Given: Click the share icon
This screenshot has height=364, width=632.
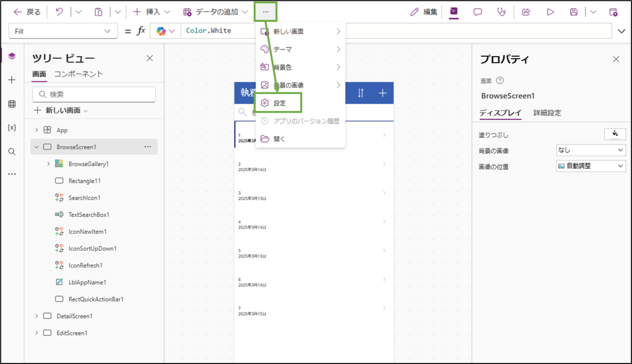Looking at the screenshot, I should pyautogui.click(x=526, y=12).
